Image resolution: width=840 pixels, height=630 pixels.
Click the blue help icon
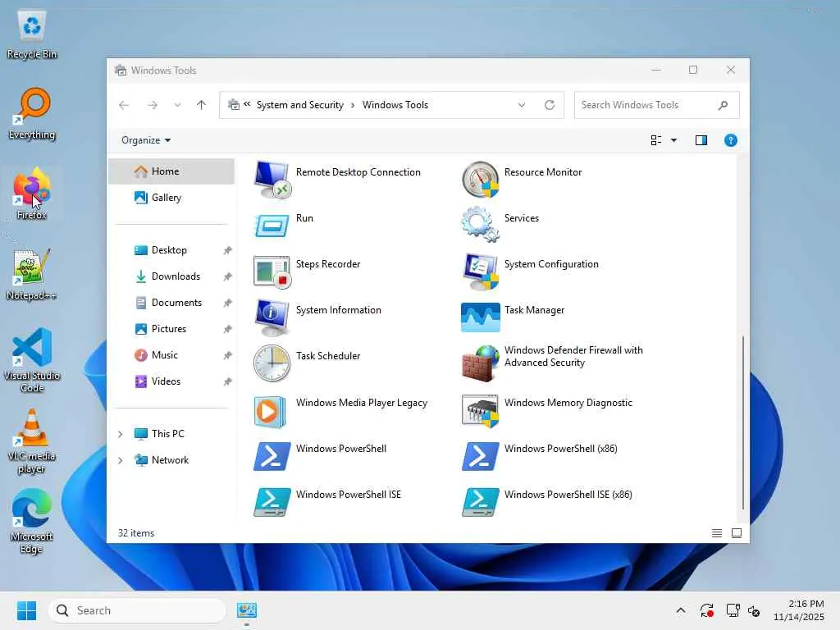tap(730, 140)
